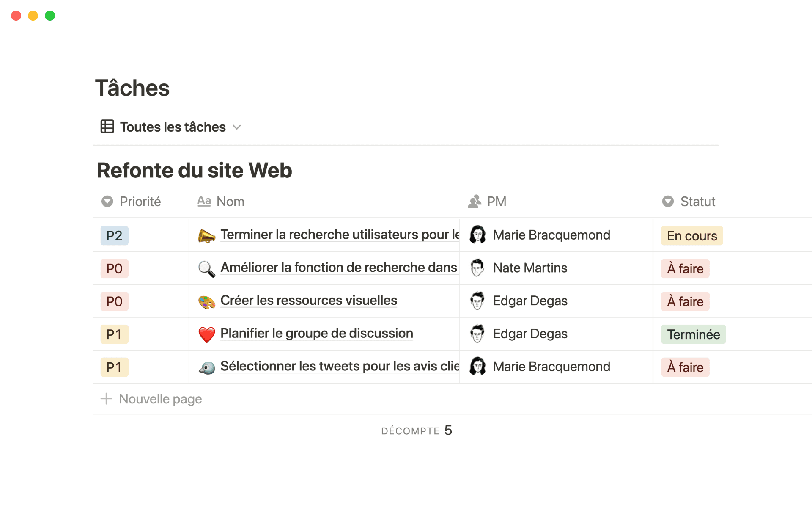The image size is (812, 508).
Task: Click the plus icon beside Nouvelle page
Action: pos(106,399)
